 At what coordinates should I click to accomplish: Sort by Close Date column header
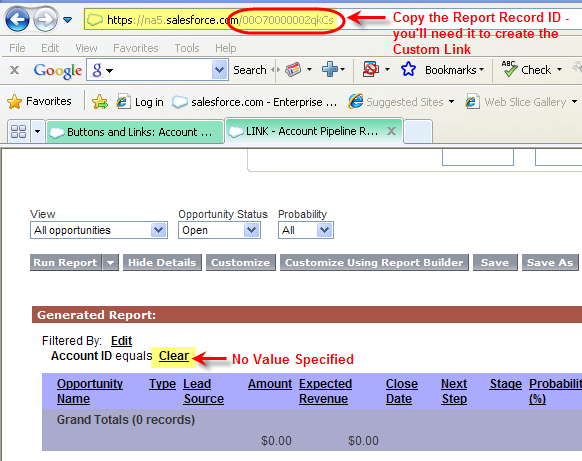coord(402,391)
